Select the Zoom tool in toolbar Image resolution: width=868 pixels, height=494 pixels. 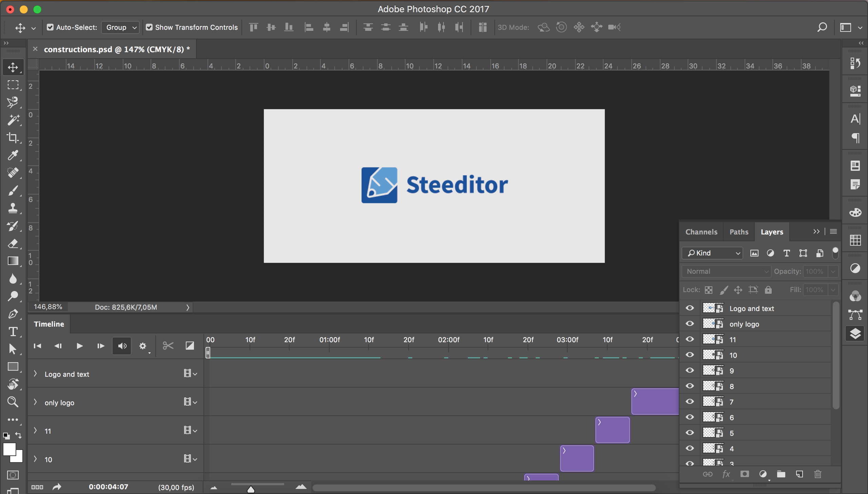tap(13, 402)
